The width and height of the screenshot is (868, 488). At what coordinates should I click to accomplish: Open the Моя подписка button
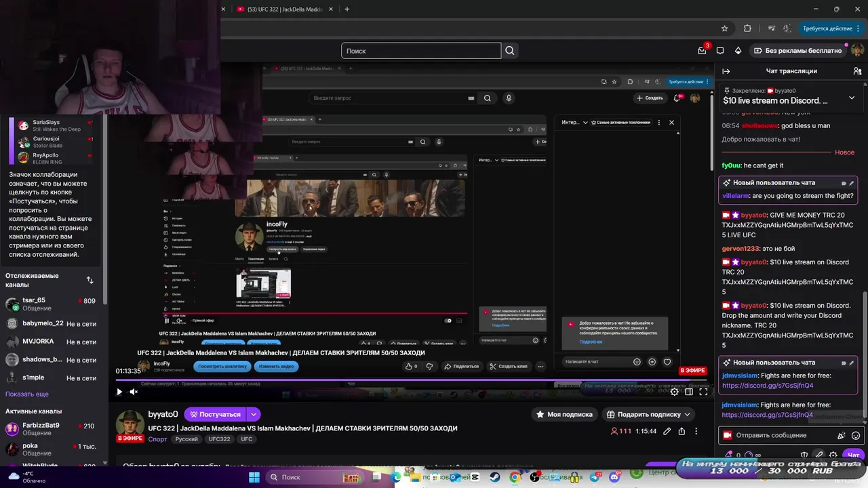564,414
